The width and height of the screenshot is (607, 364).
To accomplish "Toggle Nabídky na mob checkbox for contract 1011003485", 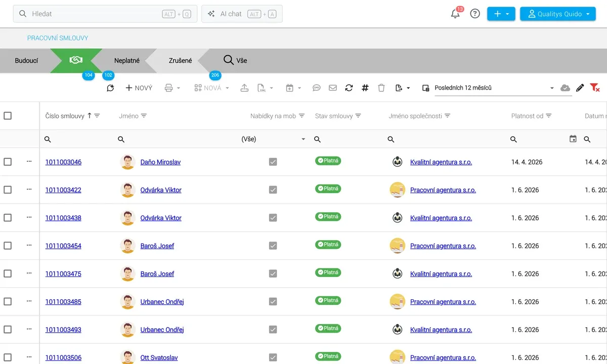I will click(273, 302).
